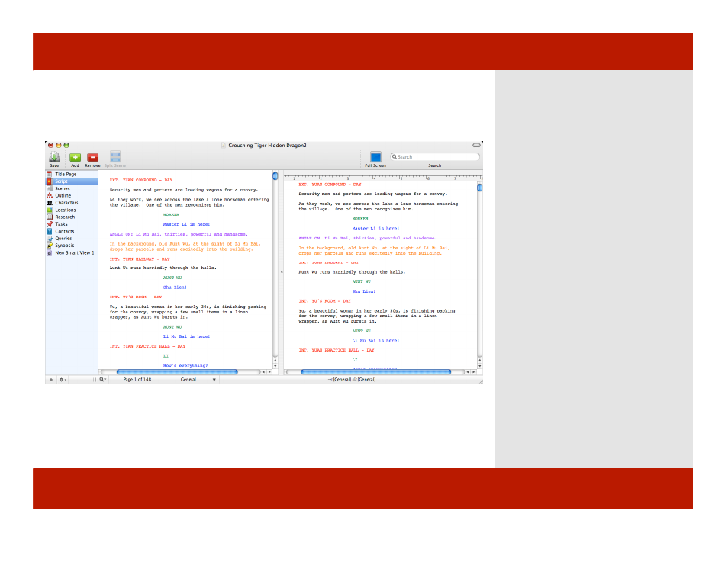Enter Full Screen mode from the toolbar
The width and height of the screenshot is (728, 562).
[375, 157]
